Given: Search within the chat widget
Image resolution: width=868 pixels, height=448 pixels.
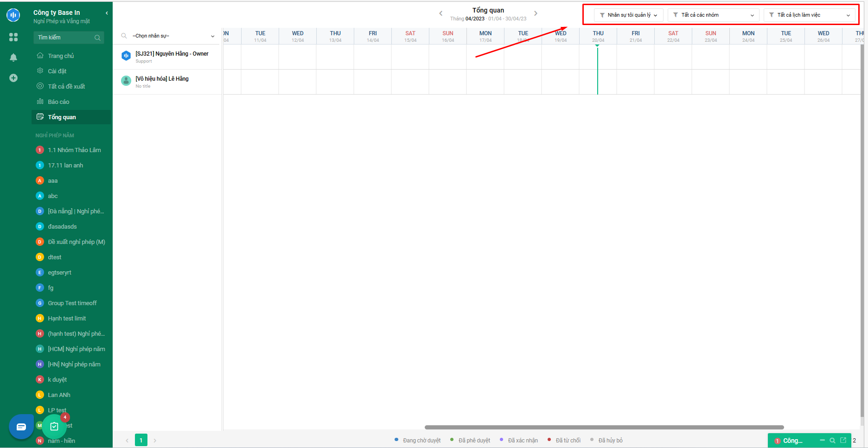Looking at the screenshot, I should tap(832, 441).
